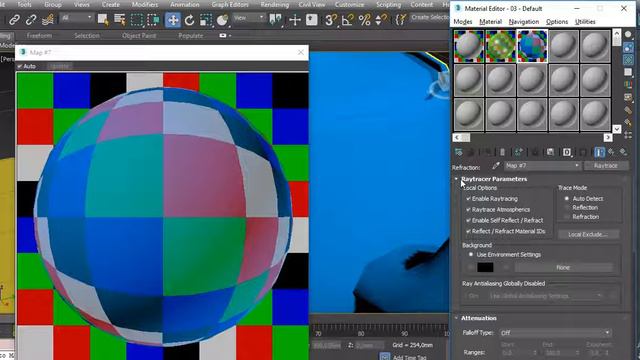Click Go Forward to Sibling icon
The height and width of the screenshot is (360, 640).
pyautogui.click(x=623, y=152)
